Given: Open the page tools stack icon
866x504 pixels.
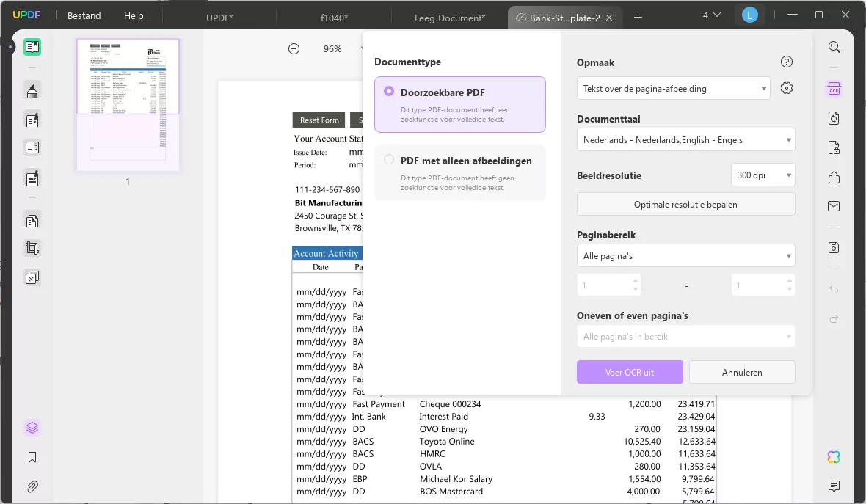Looking at the screenshot, I should coord(32,277).
